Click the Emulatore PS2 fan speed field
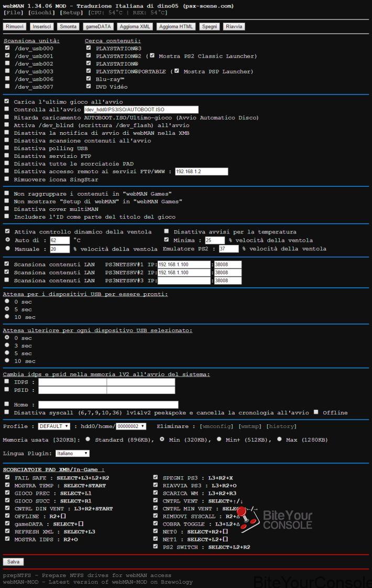The width and height of the screenshot is (372, 588). pos(229,249)
